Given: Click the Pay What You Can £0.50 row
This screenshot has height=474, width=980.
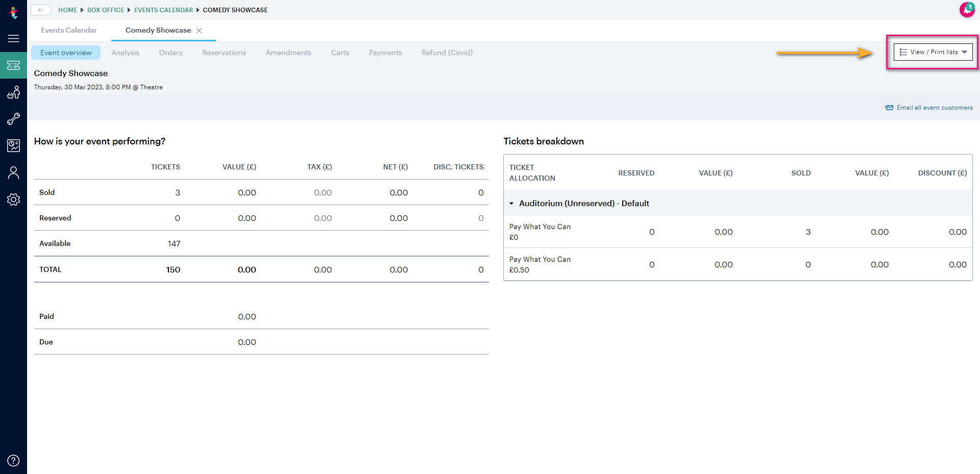Looking at the screenshot, I should (x=738, y=264).
